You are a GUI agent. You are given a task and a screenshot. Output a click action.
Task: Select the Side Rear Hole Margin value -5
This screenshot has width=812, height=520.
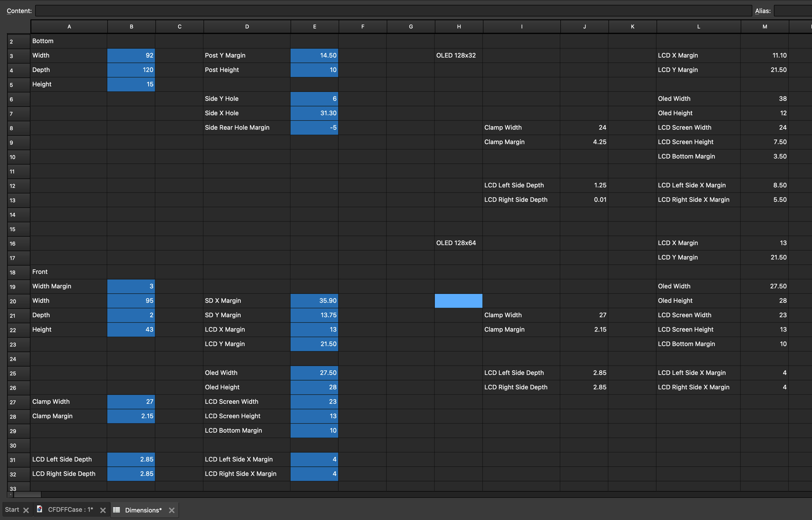point(314,128)
